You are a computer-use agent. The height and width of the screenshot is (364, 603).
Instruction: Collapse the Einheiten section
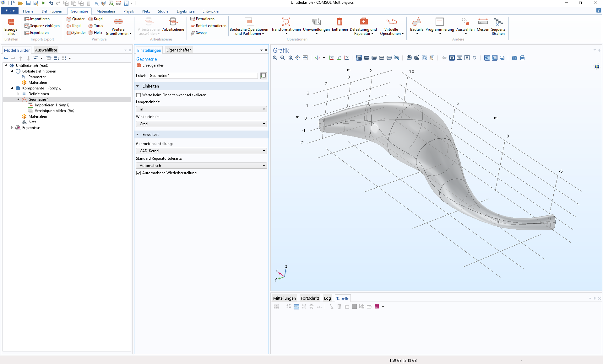(x=138, y=86)
